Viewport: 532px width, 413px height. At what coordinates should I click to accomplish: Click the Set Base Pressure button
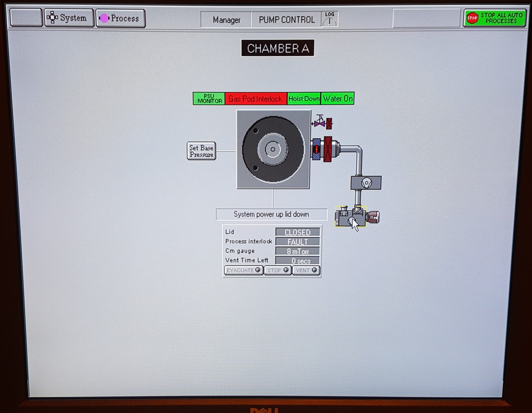pyautogui.click(x=201, y=151)
